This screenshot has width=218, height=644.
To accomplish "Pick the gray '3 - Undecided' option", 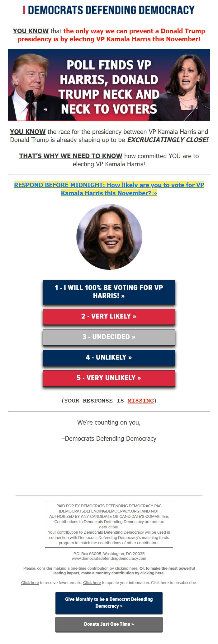I will [109, 337].
